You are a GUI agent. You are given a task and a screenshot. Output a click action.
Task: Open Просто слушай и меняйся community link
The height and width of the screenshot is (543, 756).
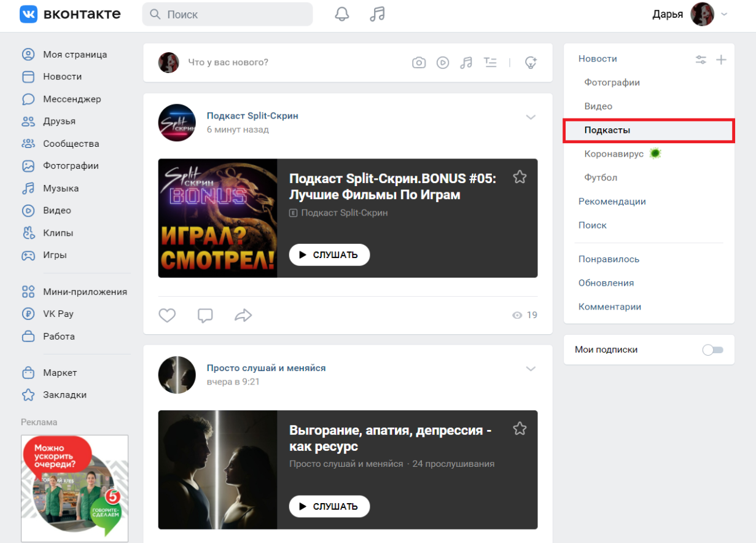pos(266,368)
